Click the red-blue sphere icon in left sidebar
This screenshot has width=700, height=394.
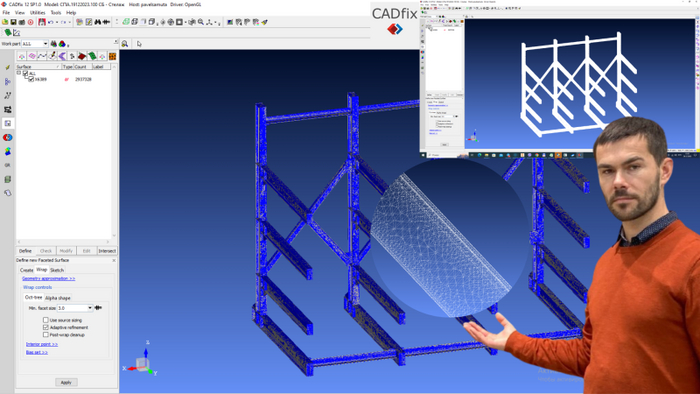(8, 137)
